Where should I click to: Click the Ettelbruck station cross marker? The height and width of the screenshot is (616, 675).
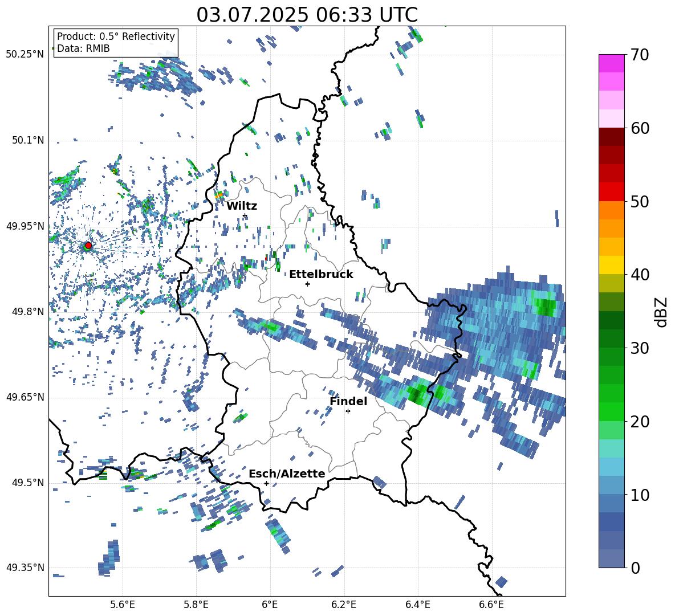(307, 284)
